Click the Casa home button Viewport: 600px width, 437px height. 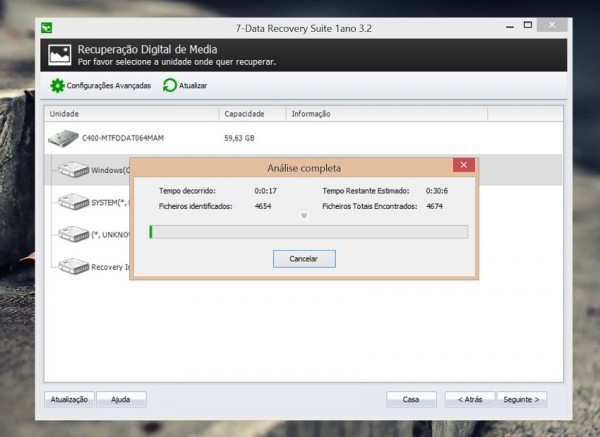tap(411, 399)
